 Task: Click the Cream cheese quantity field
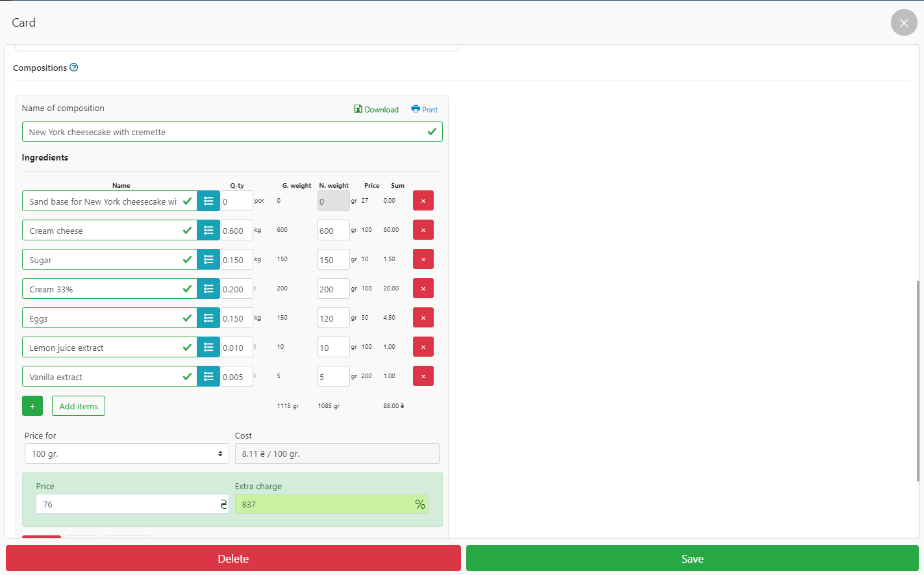pyautogui.click(x=236, y=231)
